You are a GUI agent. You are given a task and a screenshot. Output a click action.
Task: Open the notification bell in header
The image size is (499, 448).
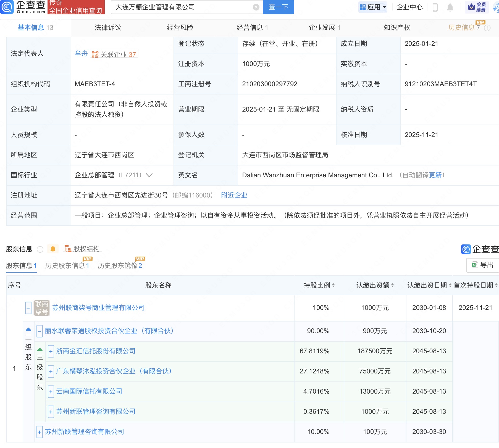450,7
